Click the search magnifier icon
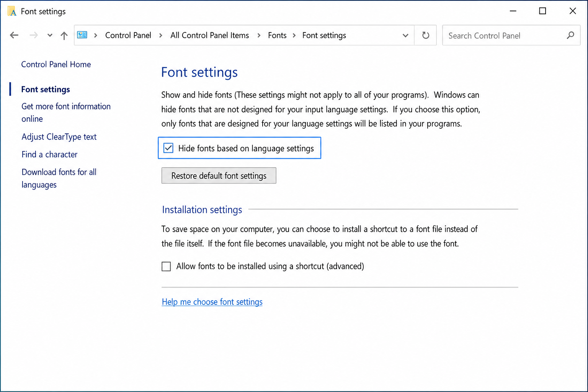This screenshot has height=392, width=588. [570, 35]
